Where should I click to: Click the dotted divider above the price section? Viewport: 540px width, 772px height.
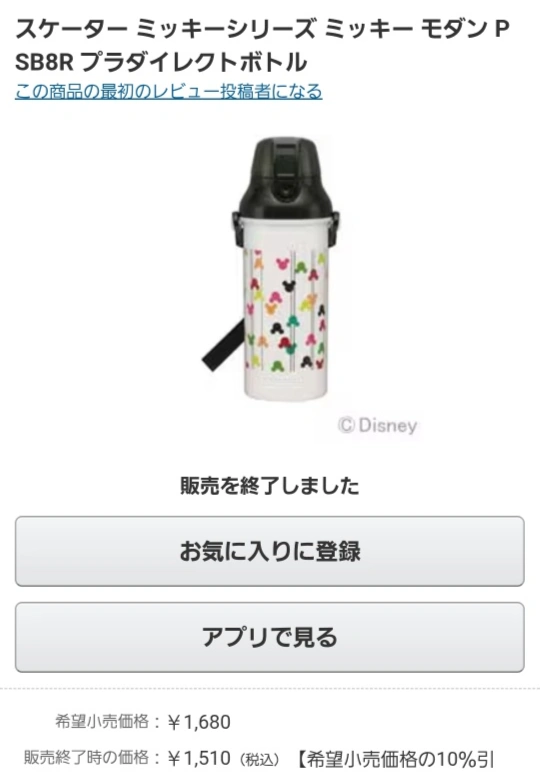pos(270,688)
